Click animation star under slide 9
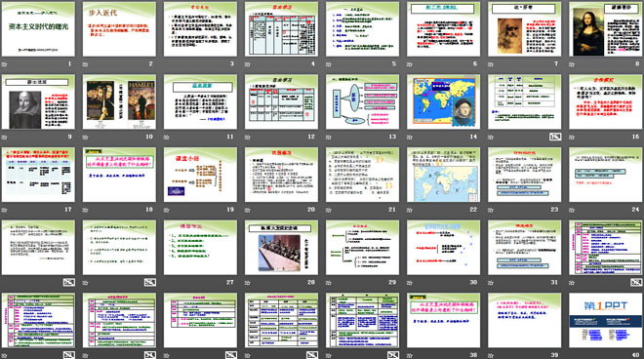This screenshot has height=359, width=644. (5, 138)
